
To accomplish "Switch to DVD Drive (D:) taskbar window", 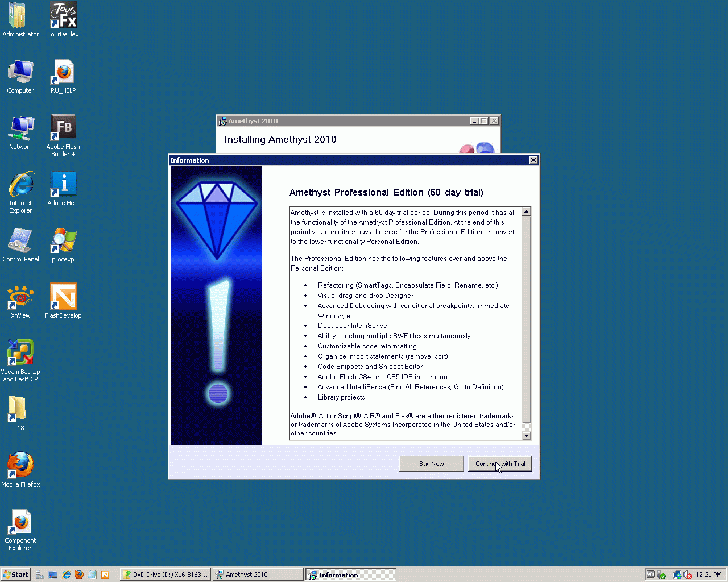I will [x=166, y=575].
